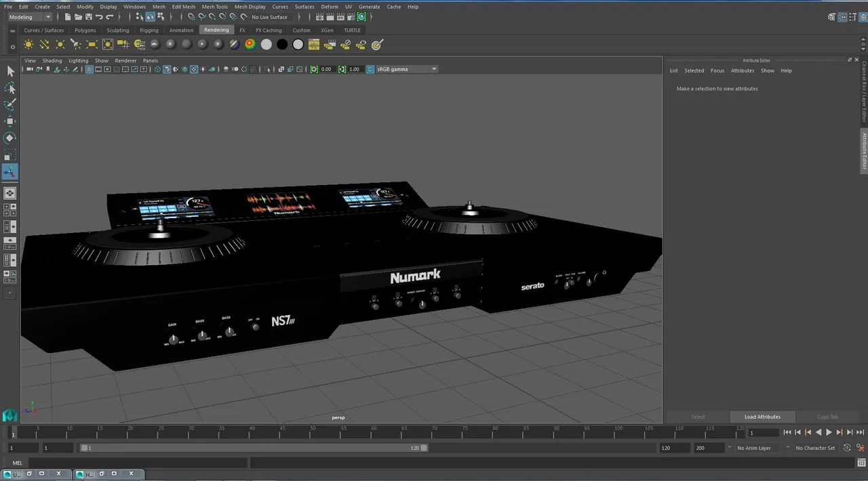Toggle smooth shade all cube icon
Screen dimensions: 868x481
coord(167,69)
